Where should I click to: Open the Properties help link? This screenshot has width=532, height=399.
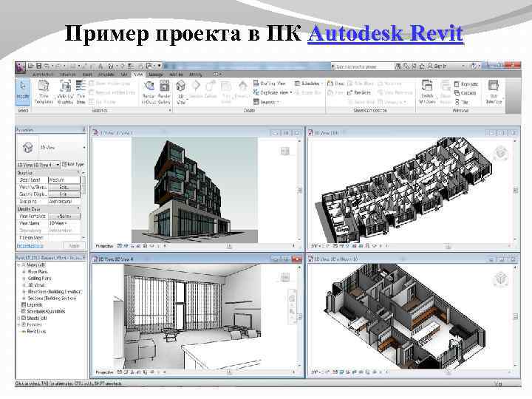(x=30, y=245)
